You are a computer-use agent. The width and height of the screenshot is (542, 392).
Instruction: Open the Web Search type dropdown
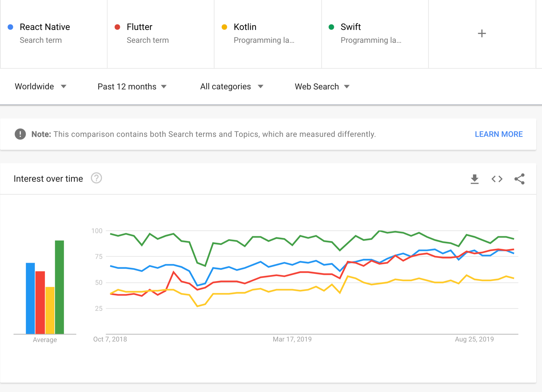tap(322, 87)
